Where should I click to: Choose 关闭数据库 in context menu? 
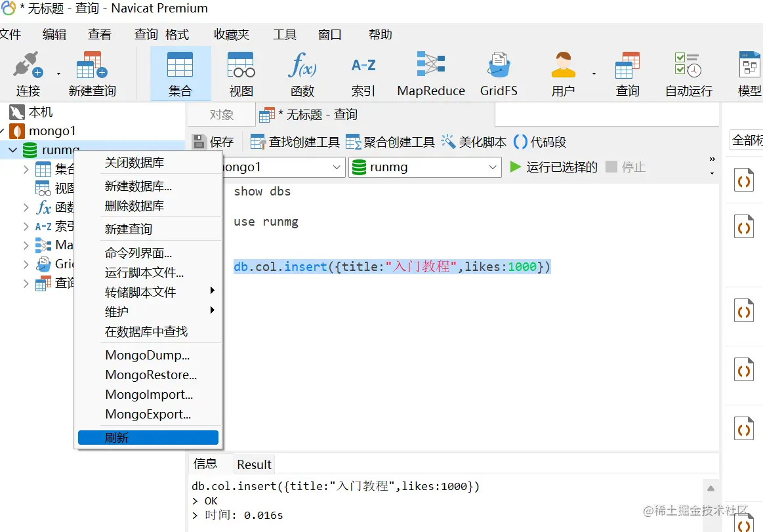149,163
